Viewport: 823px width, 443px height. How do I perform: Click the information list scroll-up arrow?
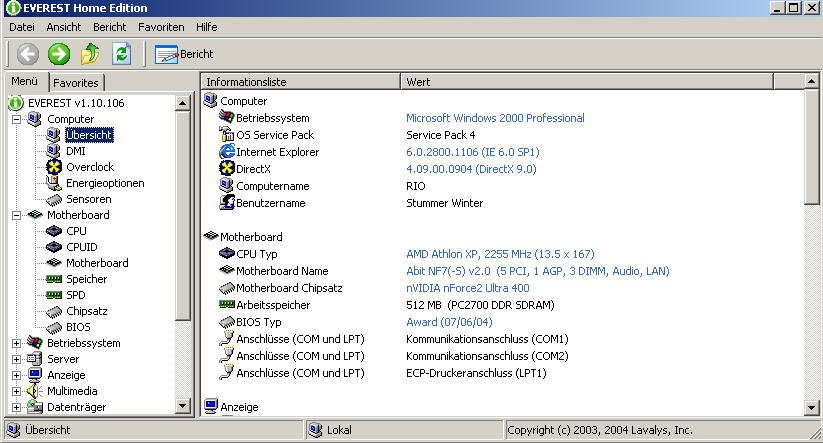point(811,81)
